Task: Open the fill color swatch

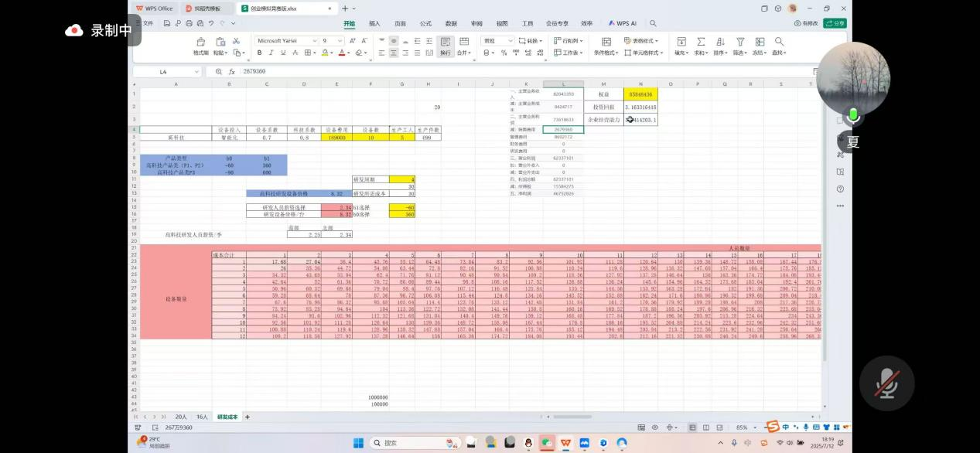Action: [x=326, y=53]
